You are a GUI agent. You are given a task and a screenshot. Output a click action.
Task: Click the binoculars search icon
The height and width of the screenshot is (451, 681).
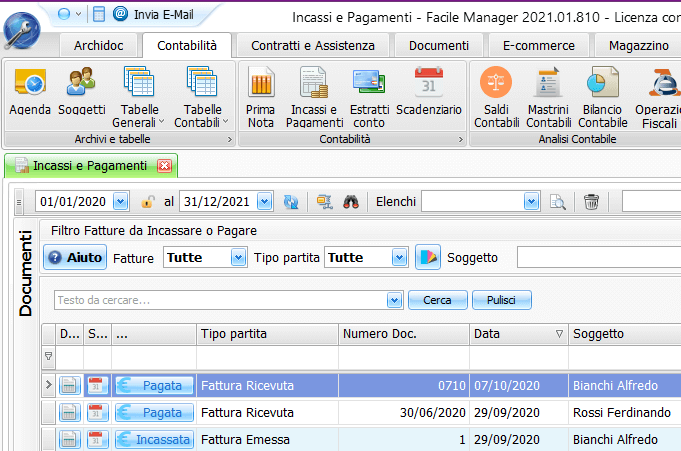(351, 202)
